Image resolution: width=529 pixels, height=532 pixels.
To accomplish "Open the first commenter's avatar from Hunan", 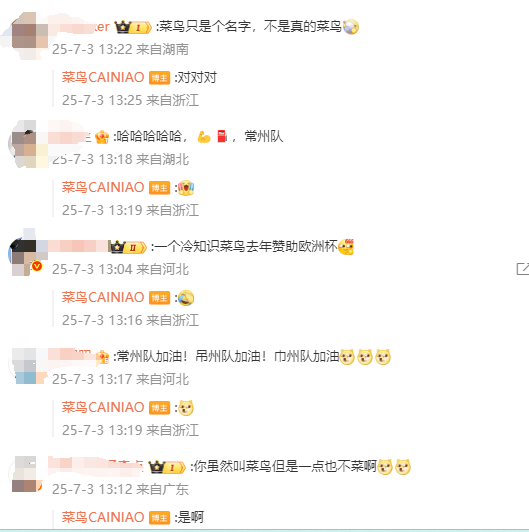I will click(x=30, y=35).
